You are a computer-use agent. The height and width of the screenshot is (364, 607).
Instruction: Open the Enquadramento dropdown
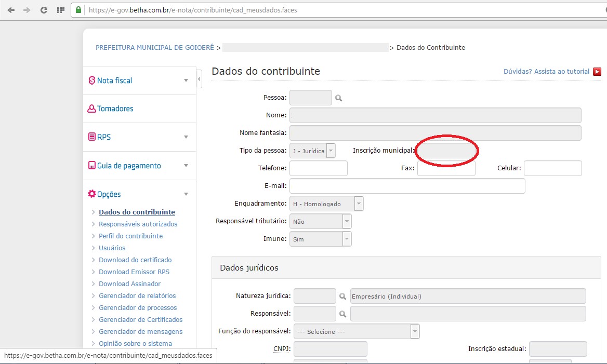point(359,204)
